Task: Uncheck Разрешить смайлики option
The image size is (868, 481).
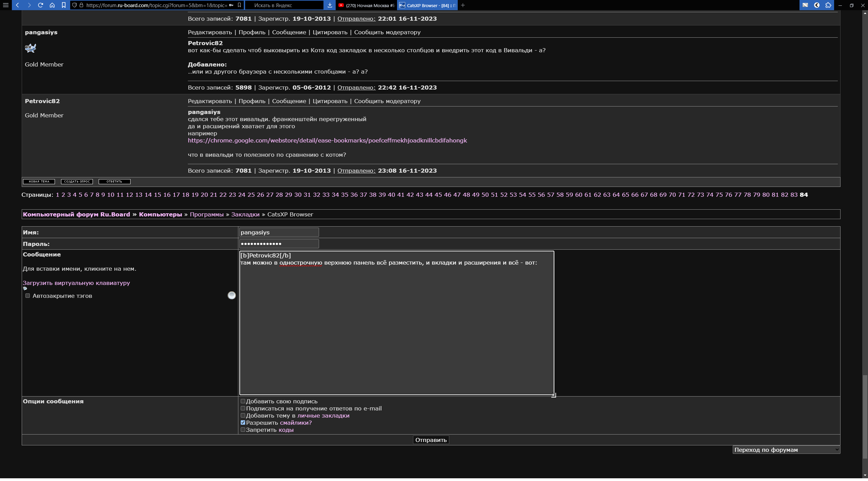Action: (243, 423)
